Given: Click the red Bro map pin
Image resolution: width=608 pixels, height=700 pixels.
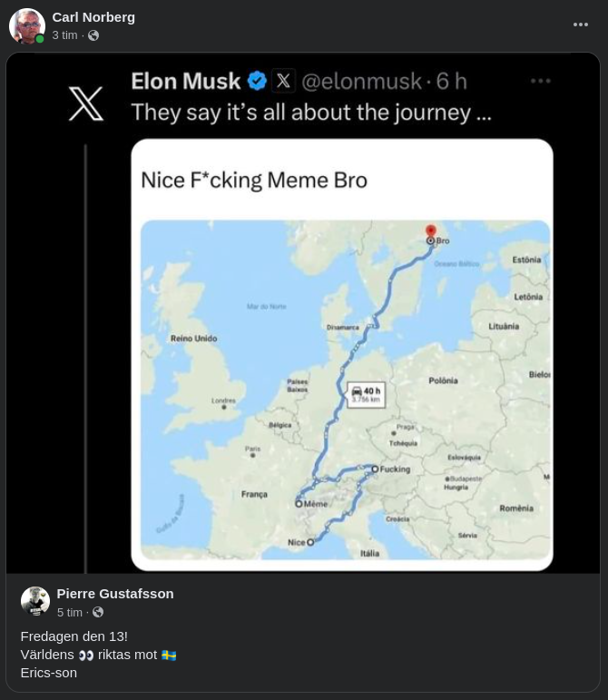Looking at the screenshot, I should pyautogui.click(x=431, y=232).
